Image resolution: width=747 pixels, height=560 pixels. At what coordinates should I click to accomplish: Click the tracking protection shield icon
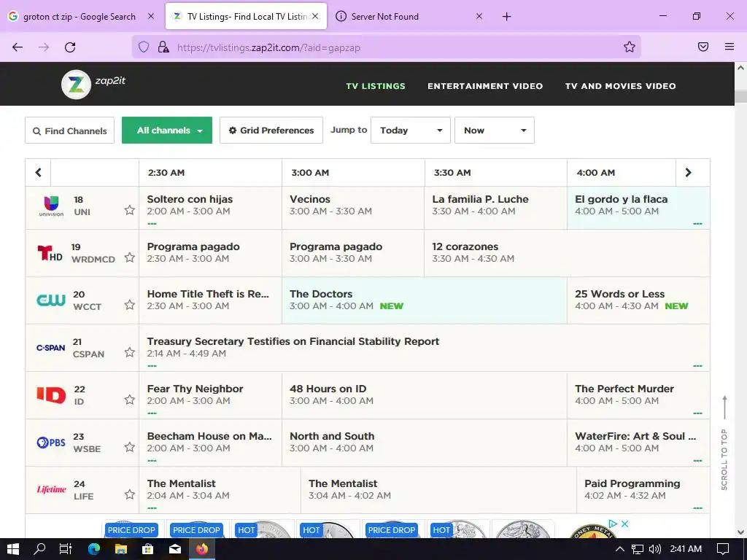pos(144,47)
